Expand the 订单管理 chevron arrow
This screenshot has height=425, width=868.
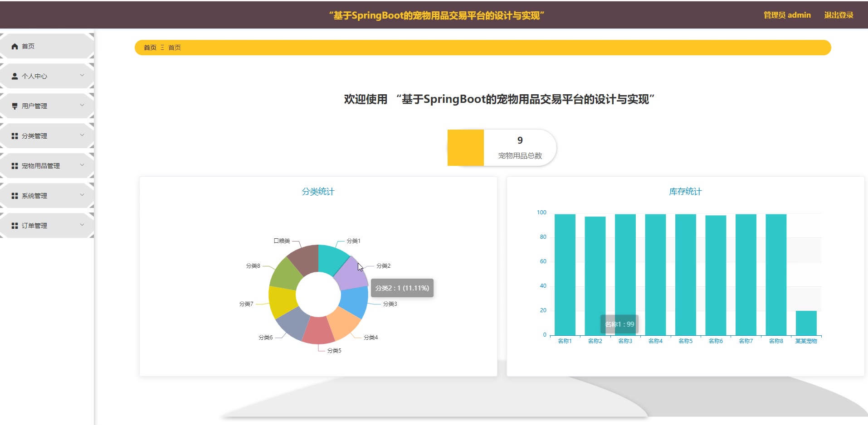click(82, 225)
